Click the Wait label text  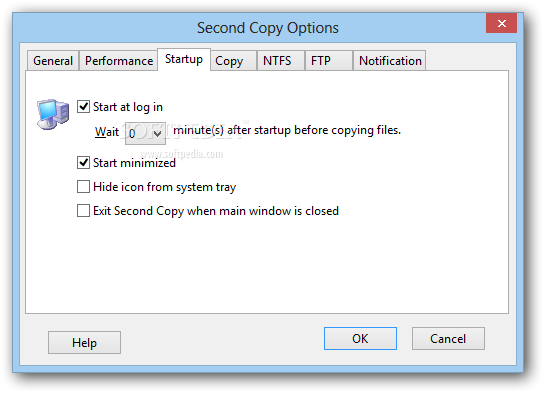(107, 132)
